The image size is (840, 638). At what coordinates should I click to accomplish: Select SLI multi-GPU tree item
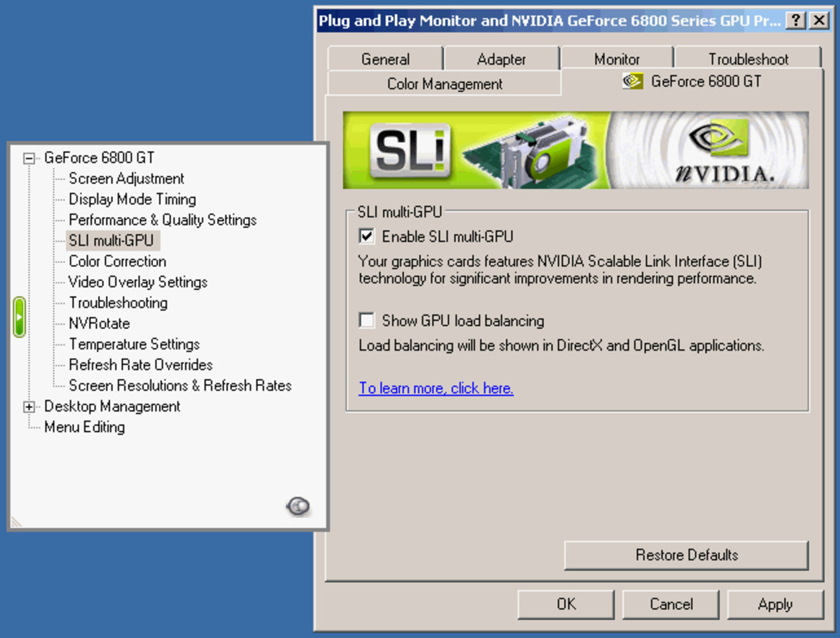click(111, 241)
